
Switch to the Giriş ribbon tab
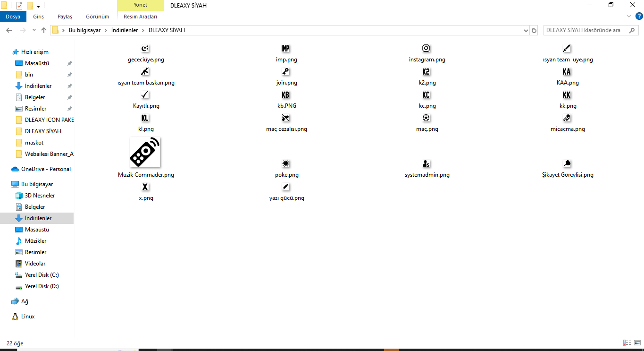[x=39, y=17]
